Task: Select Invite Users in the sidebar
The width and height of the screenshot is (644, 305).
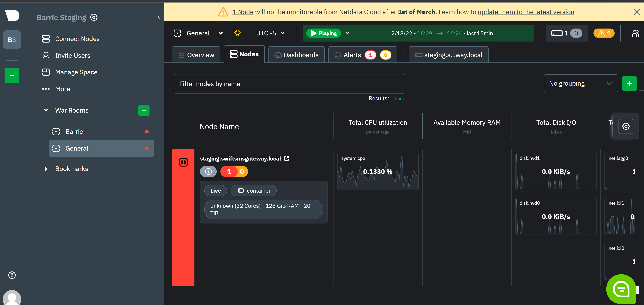Action: point(72,55)
